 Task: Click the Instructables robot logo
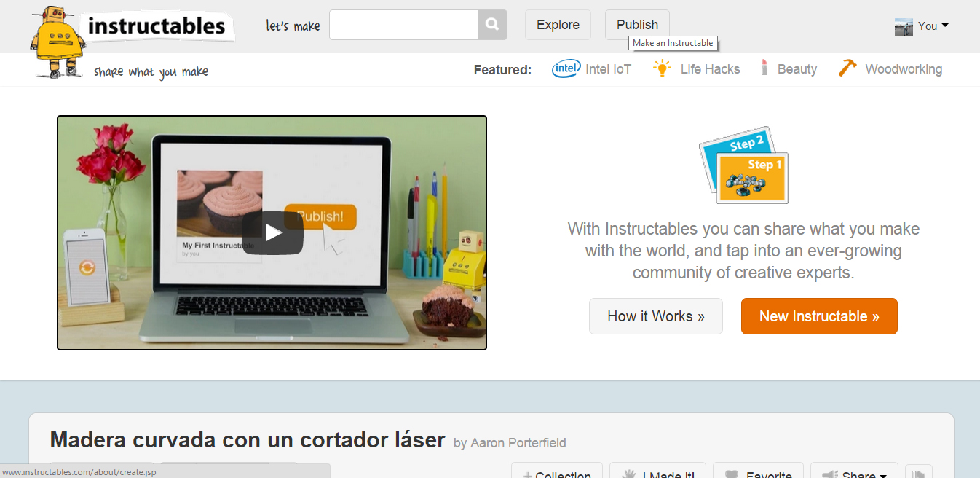point(58,42)
